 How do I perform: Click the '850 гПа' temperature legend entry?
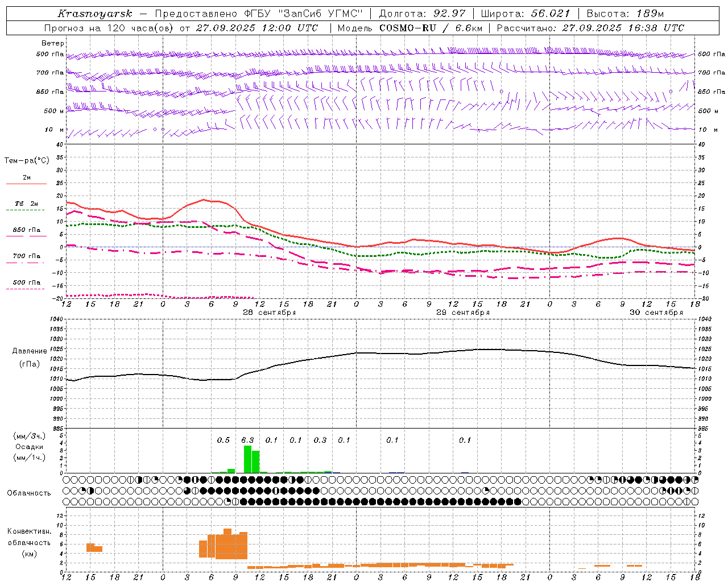26,230
